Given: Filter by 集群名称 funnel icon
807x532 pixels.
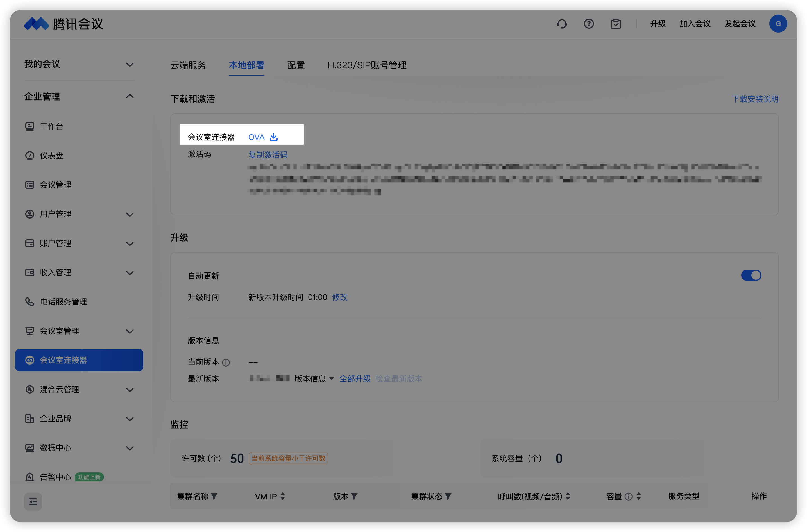Looking at the screenshot, I should point(214,496).
